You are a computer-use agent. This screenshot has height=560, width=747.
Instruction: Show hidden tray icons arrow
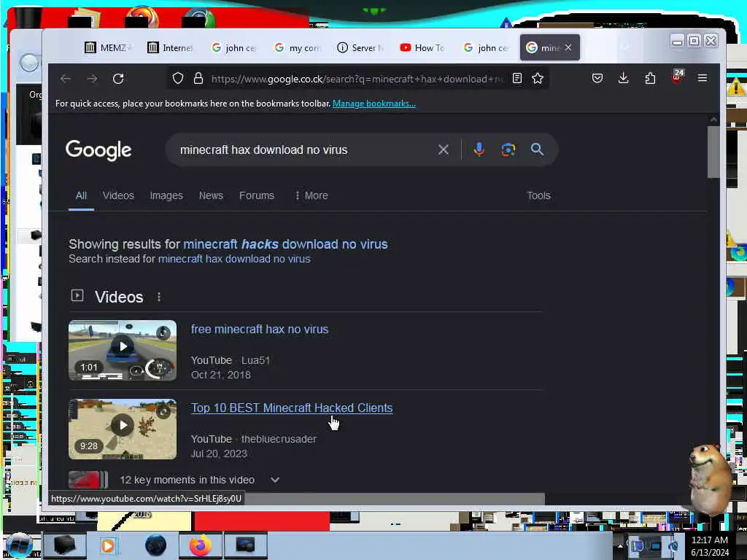[x=620, y=546]
